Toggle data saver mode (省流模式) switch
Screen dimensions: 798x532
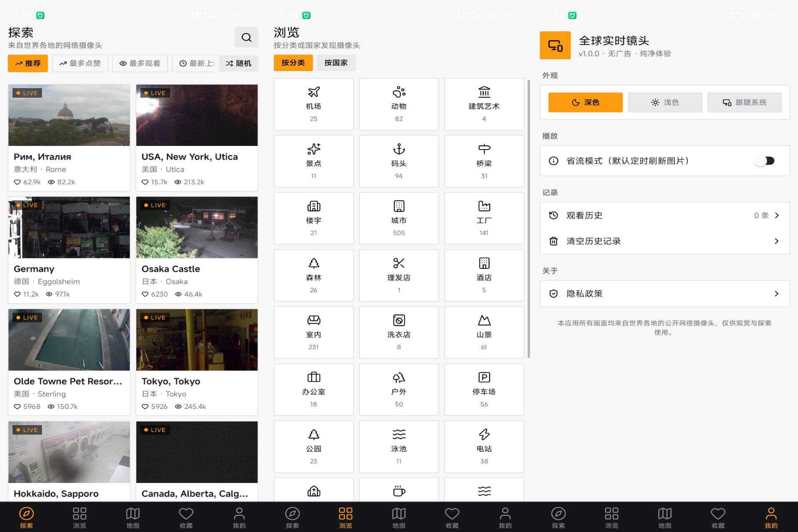tap(764, 161)
